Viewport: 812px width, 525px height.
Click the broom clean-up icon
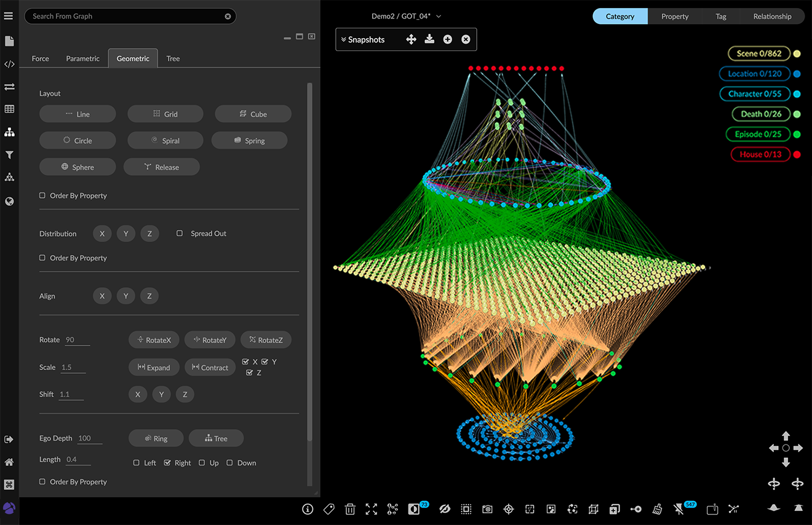point(657,509)
